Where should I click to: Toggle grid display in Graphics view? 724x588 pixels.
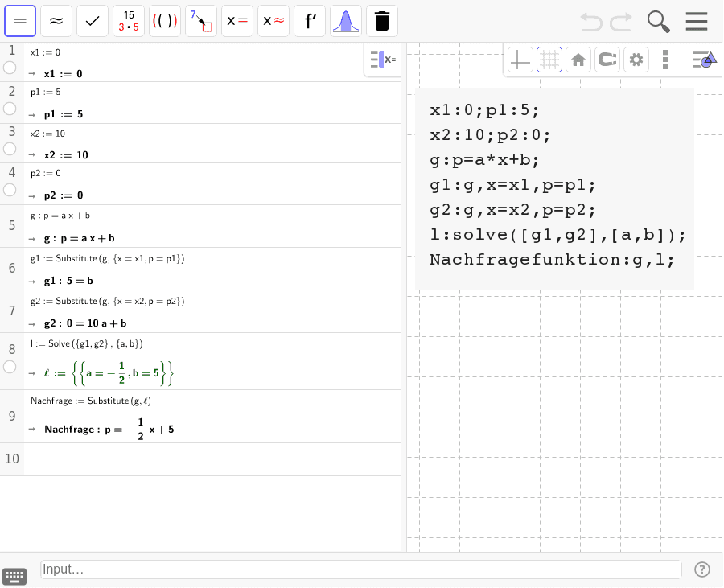[x=549, y=60]
